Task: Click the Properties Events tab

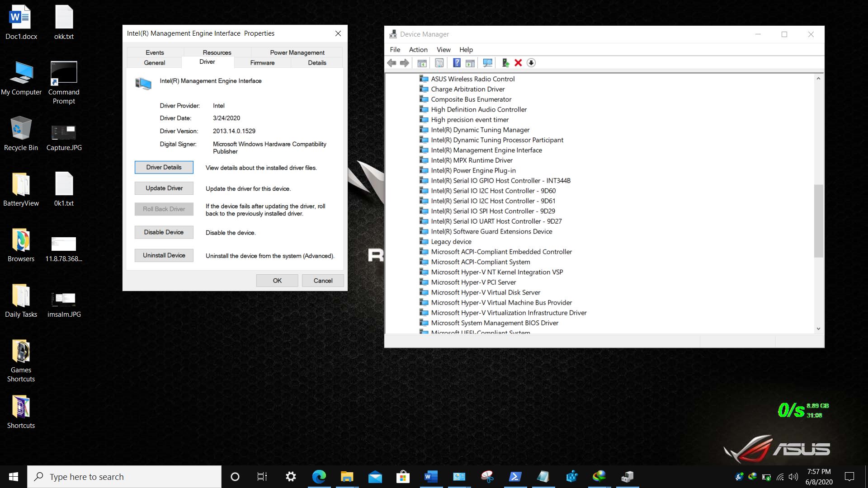Action: tap(155, 52)
